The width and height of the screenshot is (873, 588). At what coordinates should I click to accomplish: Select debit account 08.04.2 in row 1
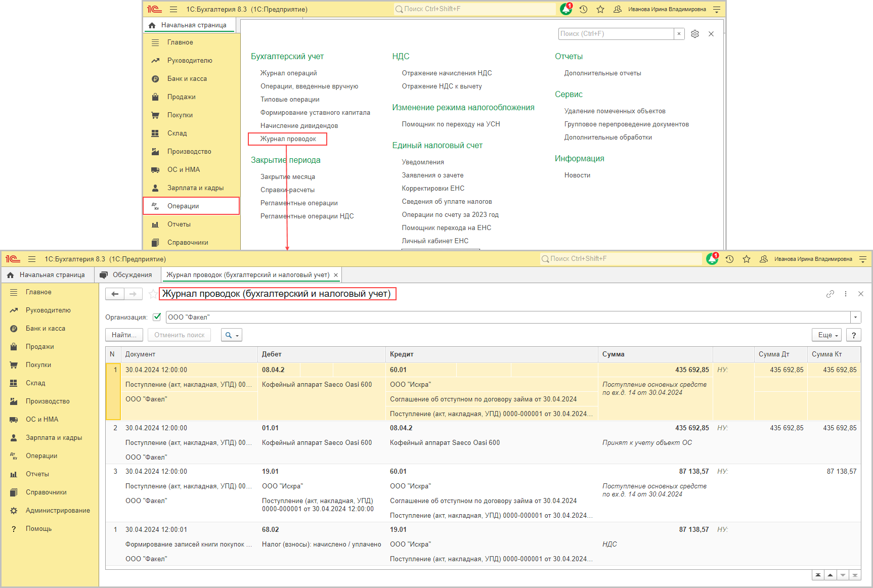coord(273,370)
